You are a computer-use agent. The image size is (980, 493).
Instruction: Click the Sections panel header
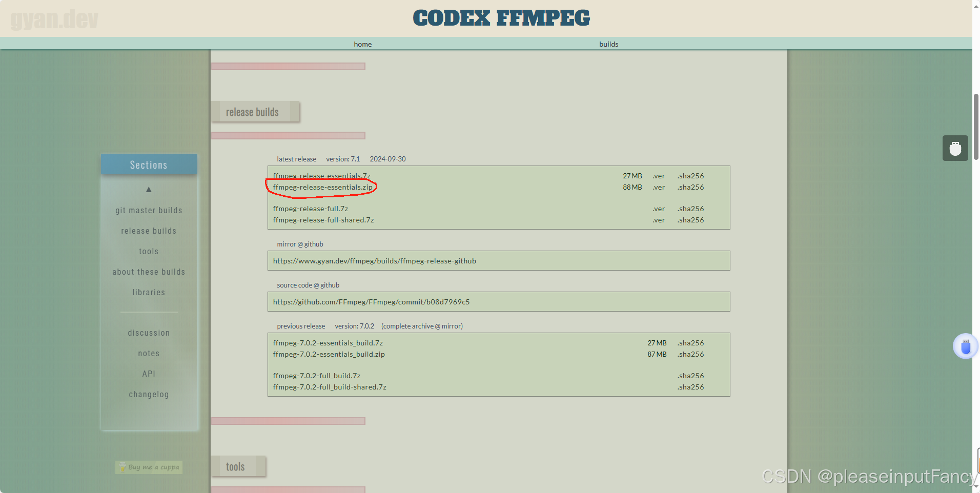tap(149, 165)
